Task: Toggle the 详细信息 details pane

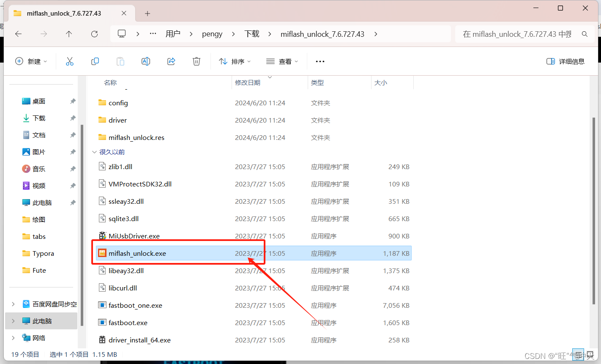Action: coord(565,61)
